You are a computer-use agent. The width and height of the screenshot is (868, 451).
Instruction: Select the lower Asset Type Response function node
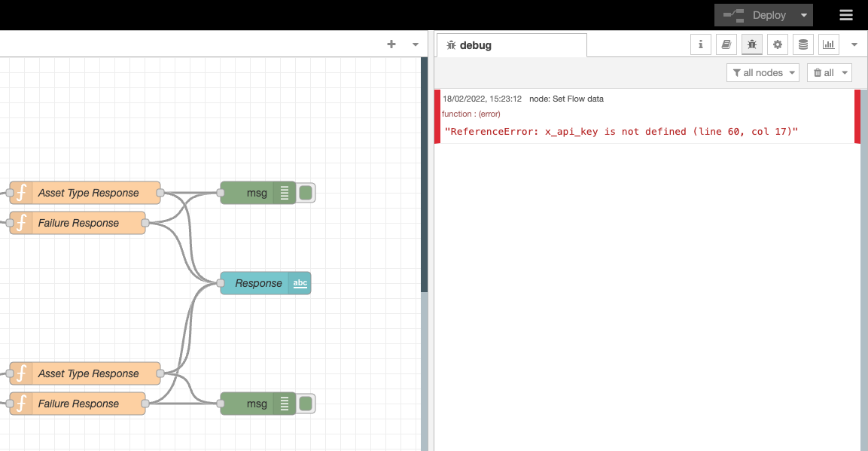click(x=85, y=373)
